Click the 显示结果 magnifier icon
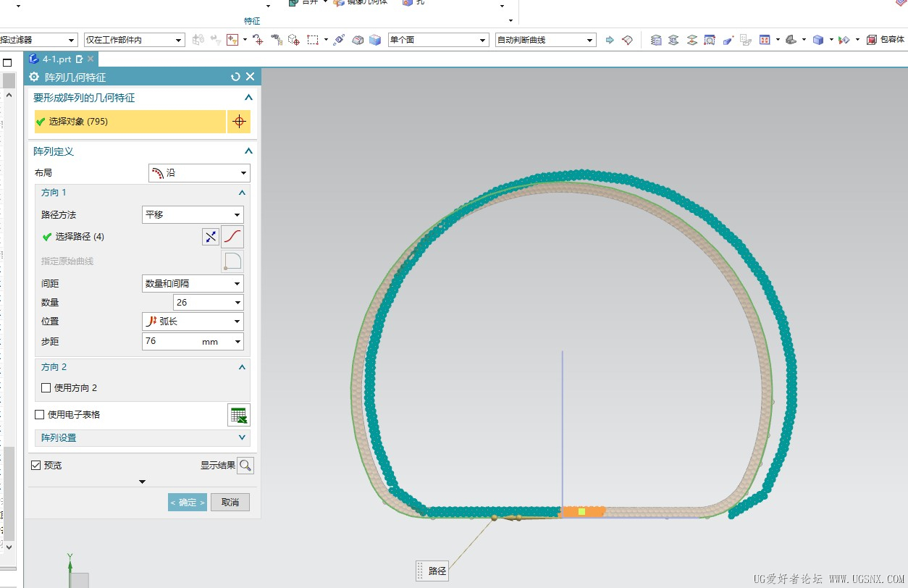The image size is (908, 588). click(245, 466)
